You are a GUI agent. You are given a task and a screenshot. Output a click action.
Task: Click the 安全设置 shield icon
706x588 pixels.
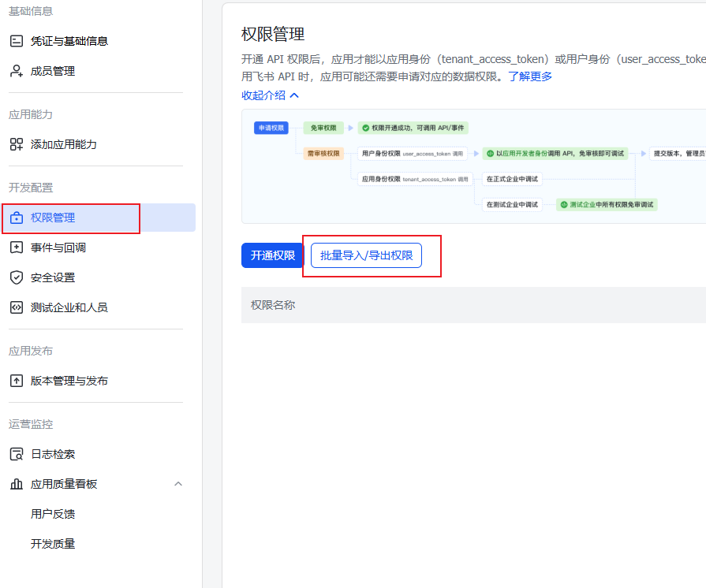(17, 277)
